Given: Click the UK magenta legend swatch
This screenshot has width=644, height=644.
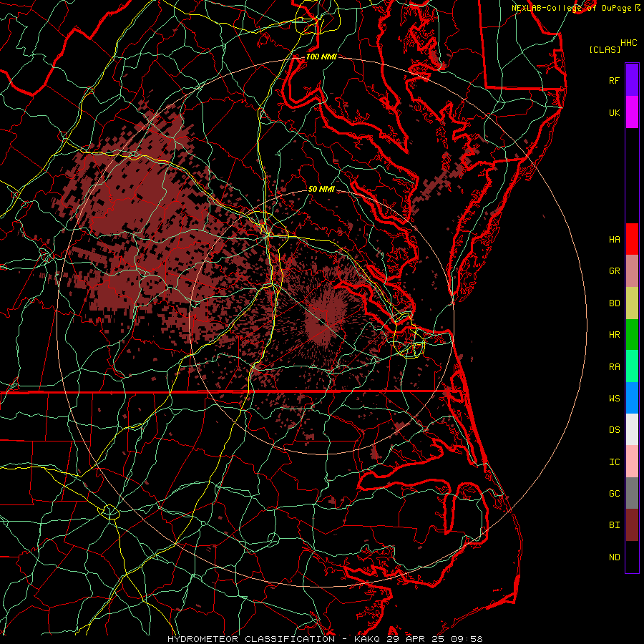Looking at the screenshot, I should 632,112.
